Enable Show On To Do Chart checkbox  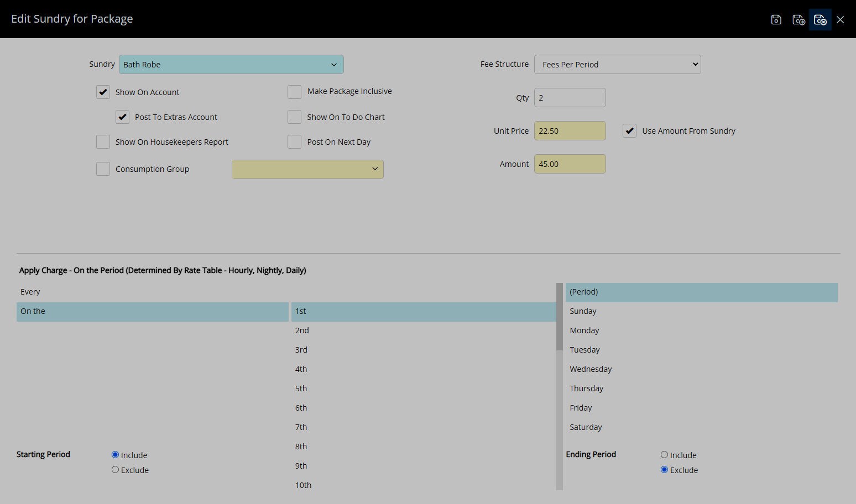point(295,117)
